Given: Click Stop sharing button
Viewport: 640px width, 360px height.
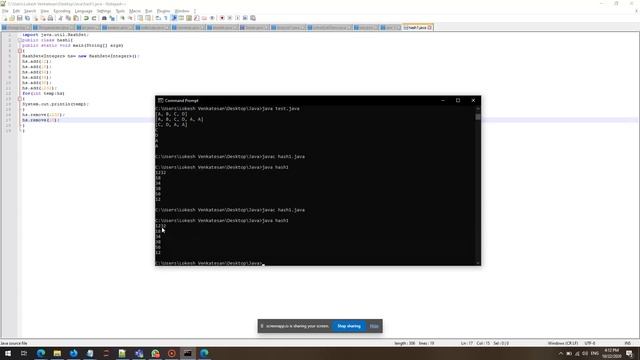Looking at the screenshot, I should tap(349, 326).
